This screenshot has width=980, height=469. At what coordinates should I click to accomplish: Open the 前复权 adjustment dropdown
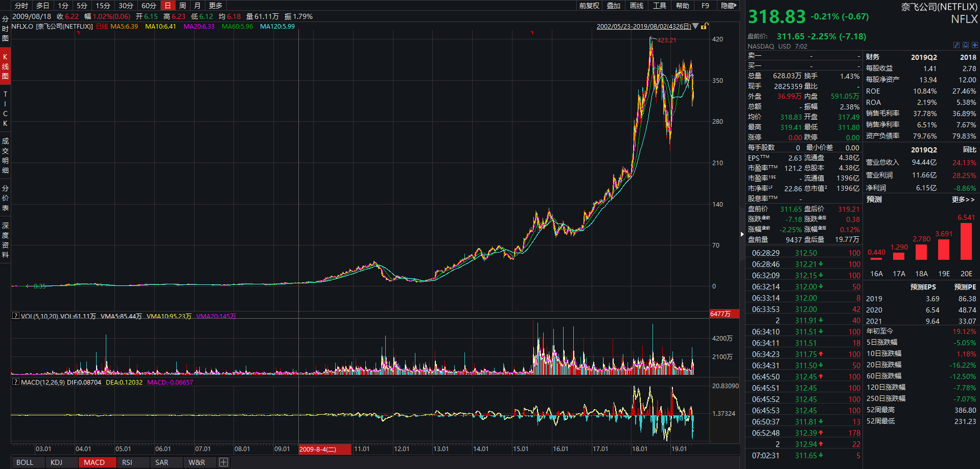(589, 6)
